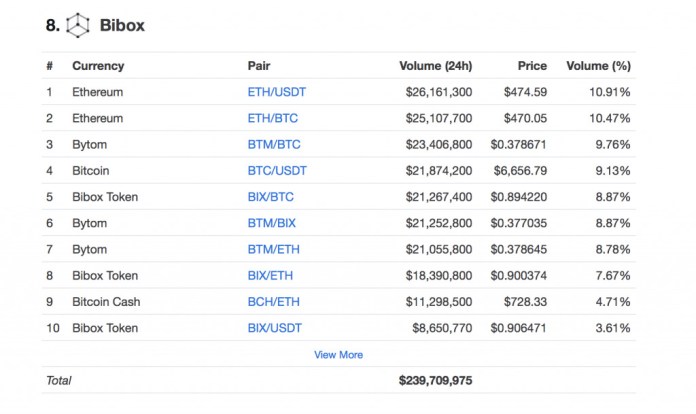
Task: Select the Bitcoin Cash currency cell
Action: coord(106,301)
